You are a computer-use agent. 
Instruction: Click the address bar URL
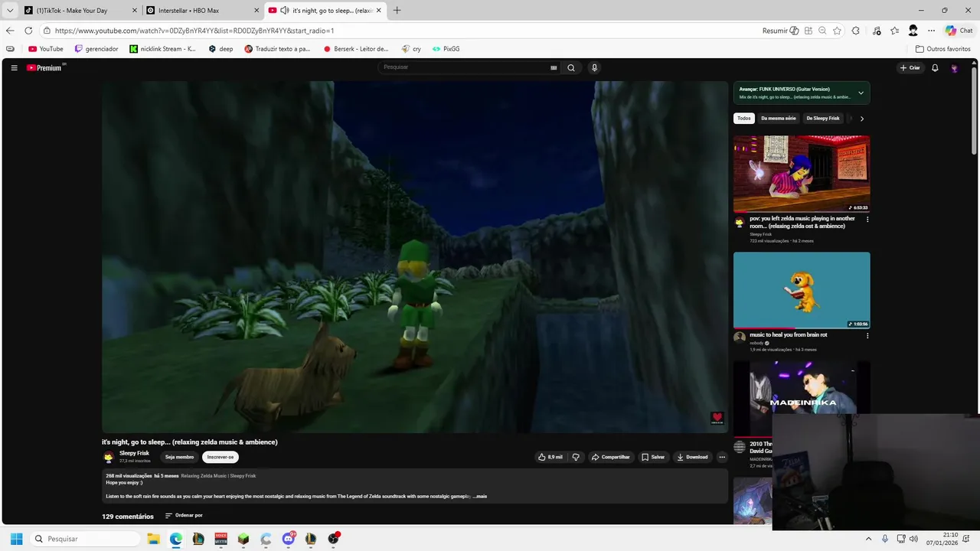(194, 31)
